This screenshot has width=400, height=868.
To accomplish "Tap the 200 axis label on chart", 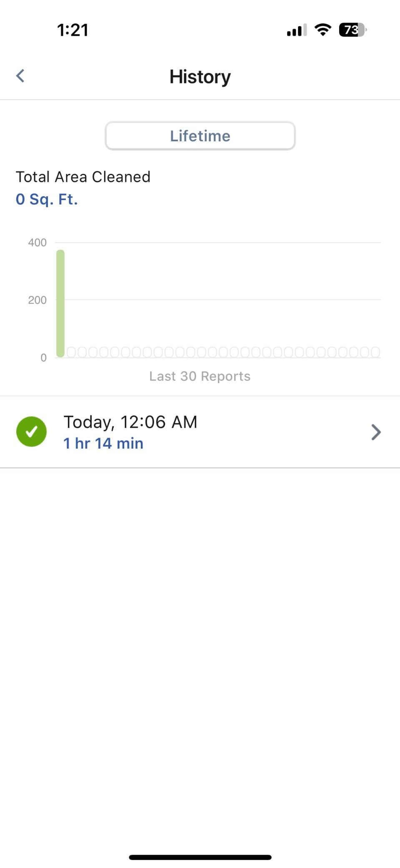I will point(37,300).
